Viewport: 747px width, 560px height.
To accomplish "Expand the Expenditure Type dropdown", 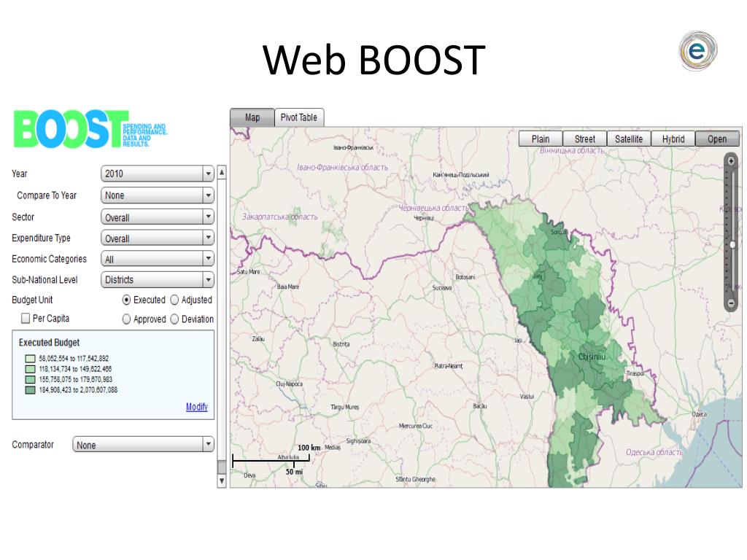I will click(x=158, y=238).
